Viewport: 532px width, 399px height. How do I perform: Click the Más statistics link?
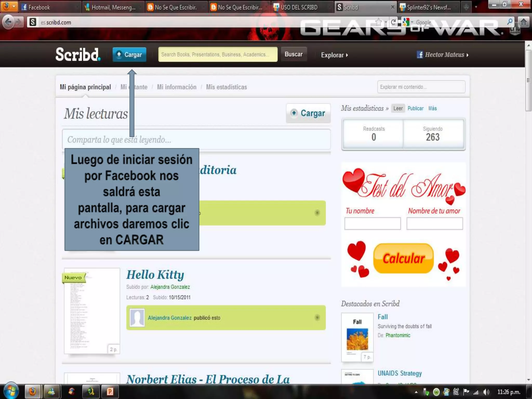point(433,108)
